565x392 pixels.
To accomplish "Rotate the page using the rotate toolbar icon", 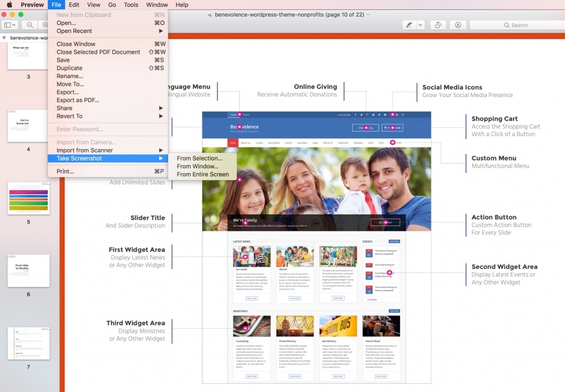I will click(x=438, y=25).
